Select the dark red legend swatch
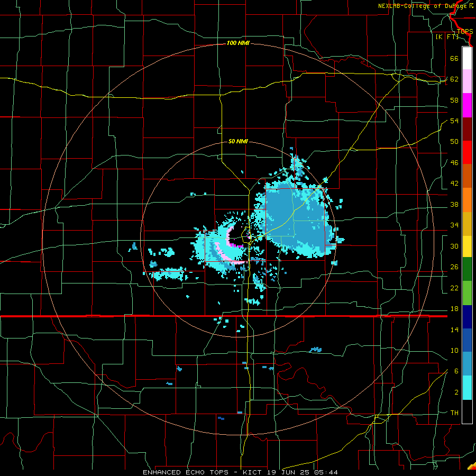 point(467,129)
